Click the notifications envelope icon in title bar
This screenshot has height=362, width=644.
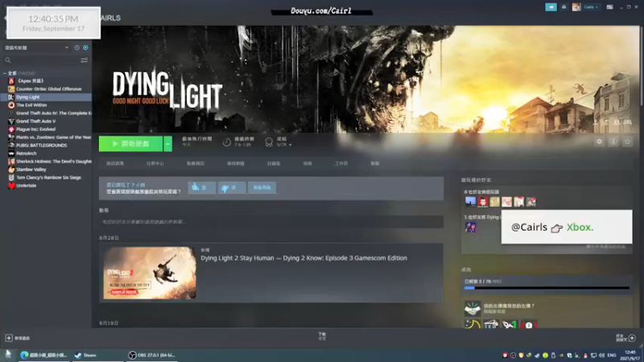(x=564, y=7)
